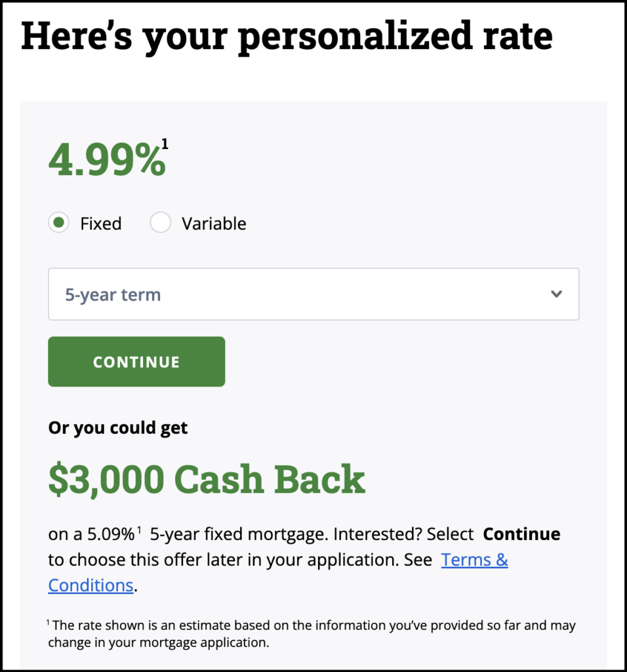Select the Fixed rate radio button
The height and width of the screenshot is (672, 627).
tap(59, 223)
